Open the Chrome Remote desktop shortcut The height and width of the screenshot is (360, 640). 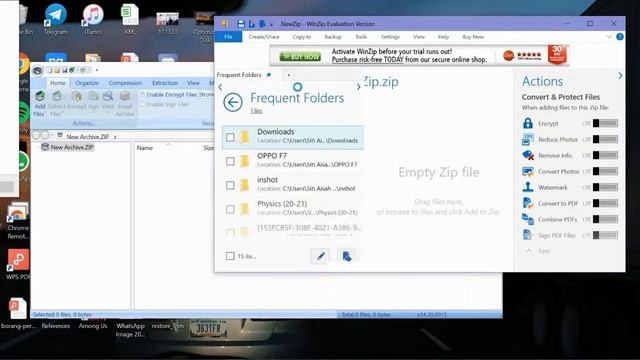[x=18, y=221]
